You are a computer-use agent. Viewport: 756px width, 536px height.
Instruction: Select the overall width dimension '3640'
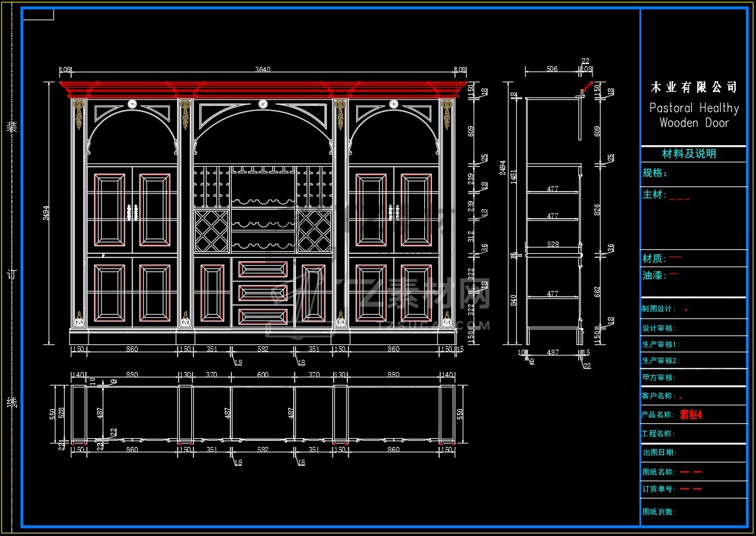(x=262, y=70)
